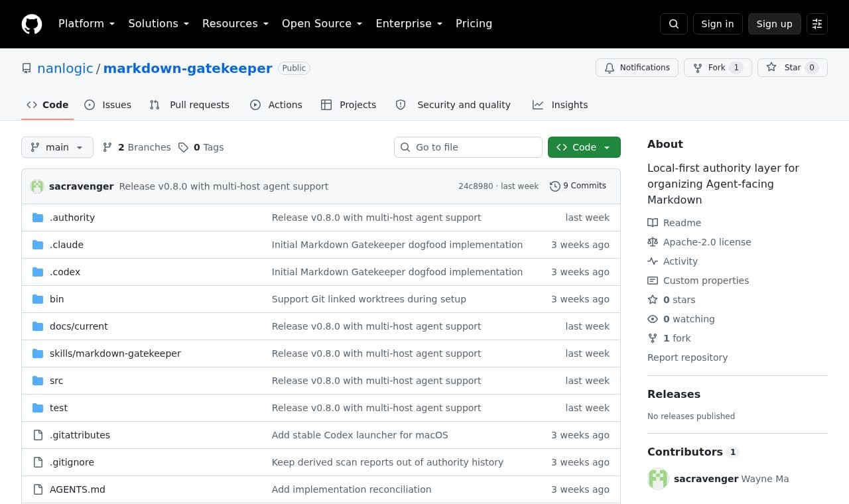The image size is (849, 504).
Task: Open the GitHub homepage logo
Action: [x=32, y=24]
